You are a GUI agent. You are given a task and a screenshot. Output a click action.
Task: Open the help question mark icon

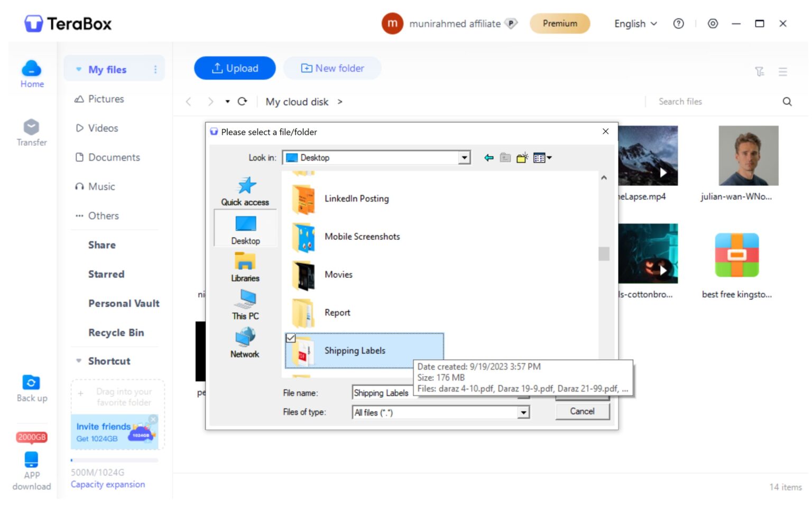pyautogui.click(x=678, y=23)
